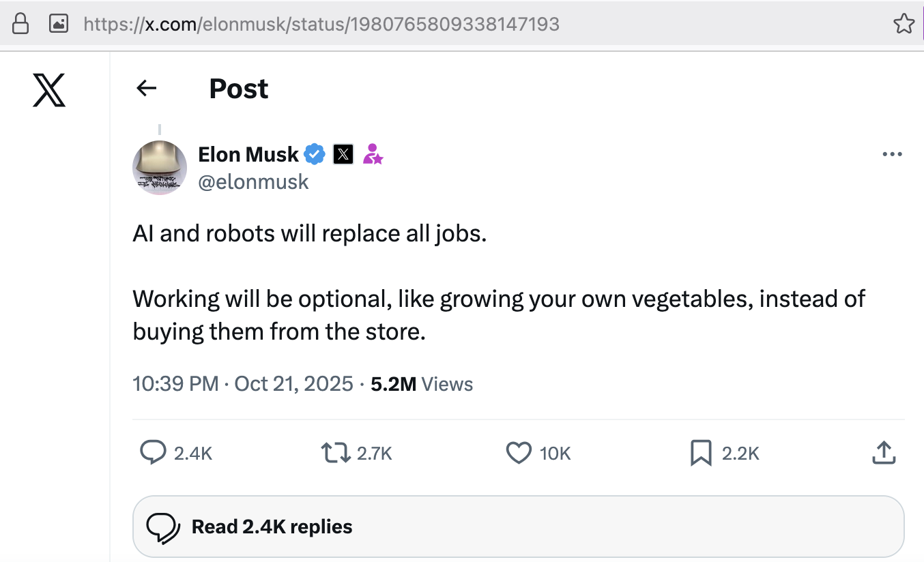
Task: Go back using the arrow button
Action: pyautogui.click(x=146, y=88)
